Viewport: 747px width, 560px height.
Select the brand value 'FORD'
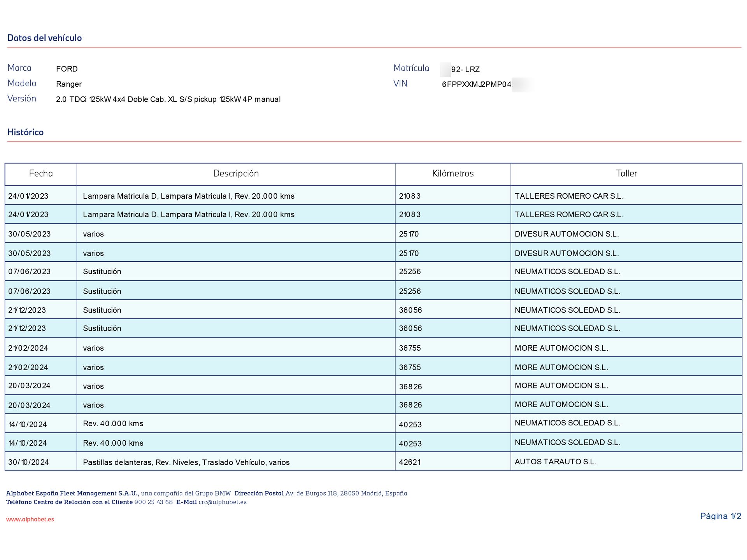point(67,69)
